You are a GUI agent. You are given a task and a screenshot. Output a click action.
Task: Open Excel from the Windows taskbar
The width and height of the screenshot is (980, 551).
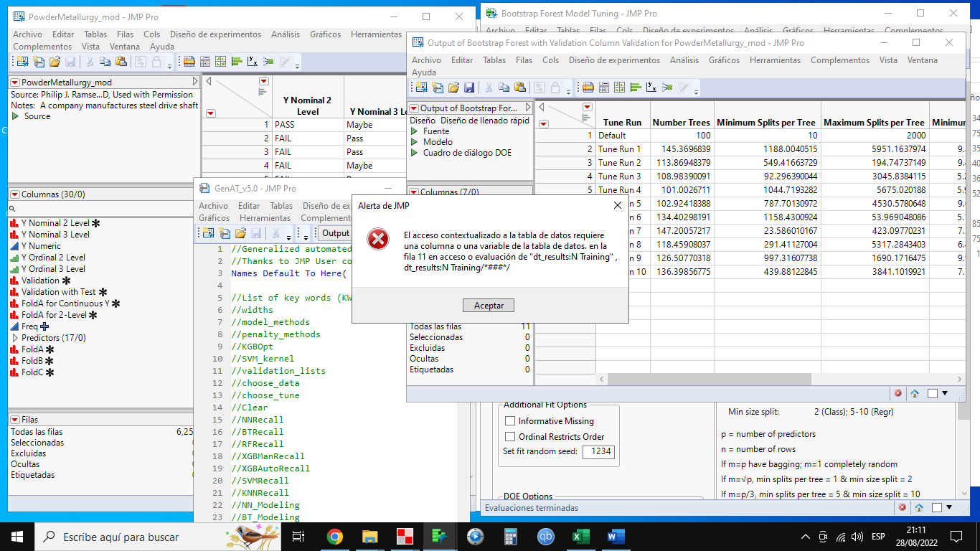[x=580, y=536]
